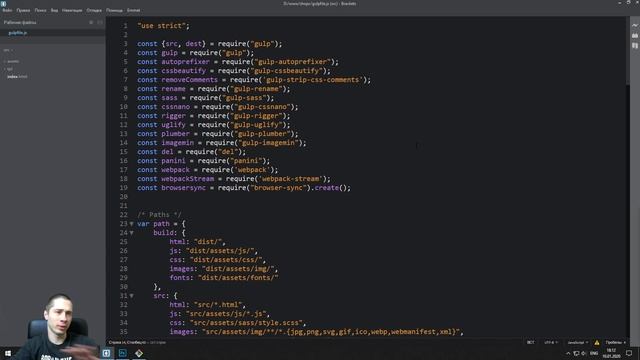The width and height of the screenshot is (640, 360).
Task: Click the network icon in system tray
Action: tap(576, 353)
